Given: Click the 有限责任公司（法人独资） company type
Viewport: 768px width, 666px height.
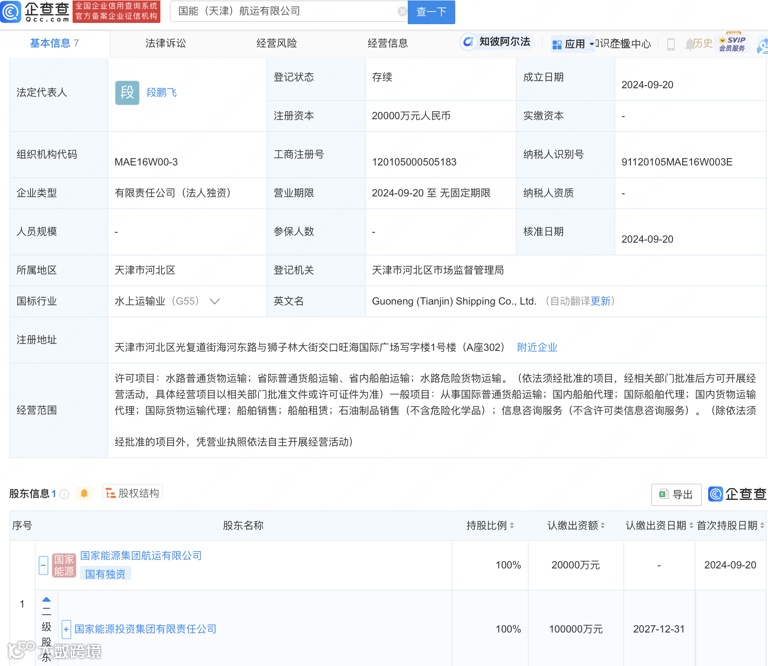Looking at the screenshot, I should tap(172, 193).
